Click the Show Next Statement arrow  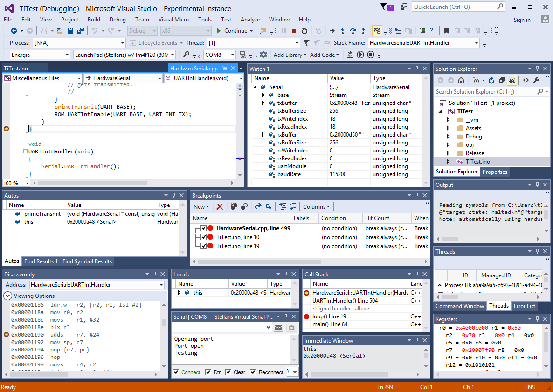pos(332,31)
